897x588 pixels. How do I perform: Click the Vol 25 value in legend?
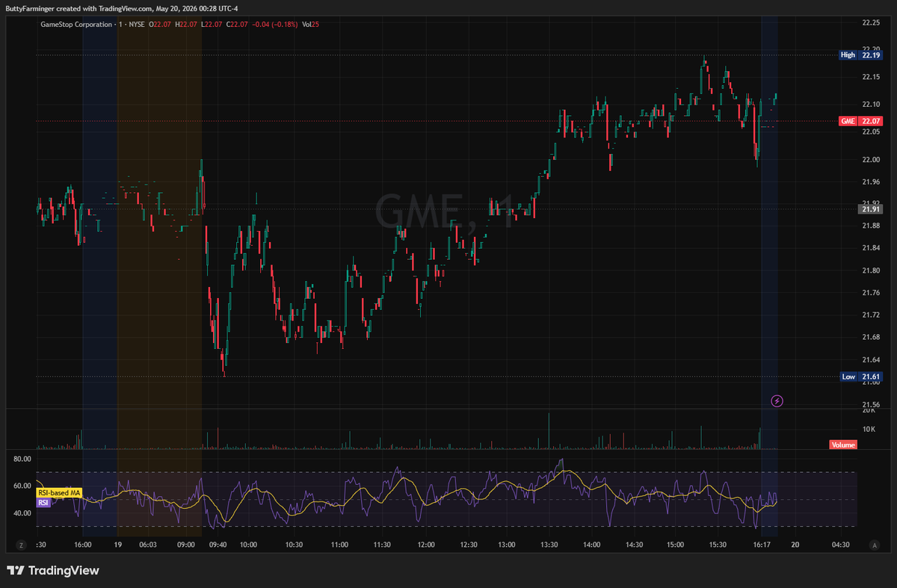311,24
